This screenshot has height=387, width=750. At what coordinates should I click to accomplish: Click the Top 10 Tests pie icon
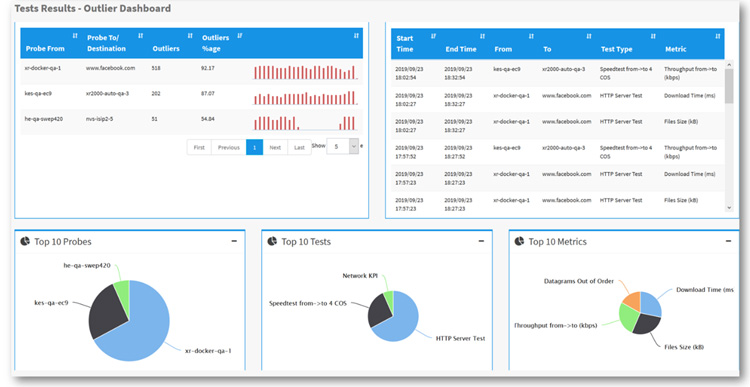tap(272, 242)
